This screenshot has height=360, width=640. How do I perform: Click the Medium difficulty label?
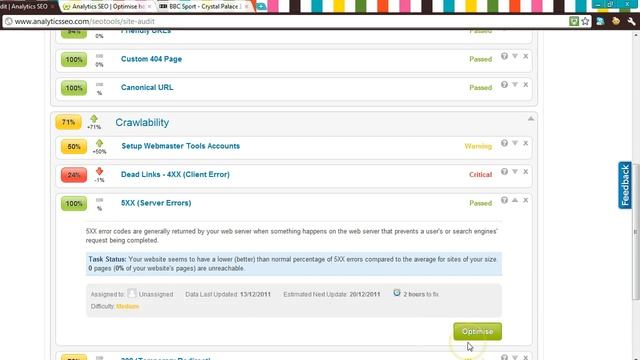127,306
